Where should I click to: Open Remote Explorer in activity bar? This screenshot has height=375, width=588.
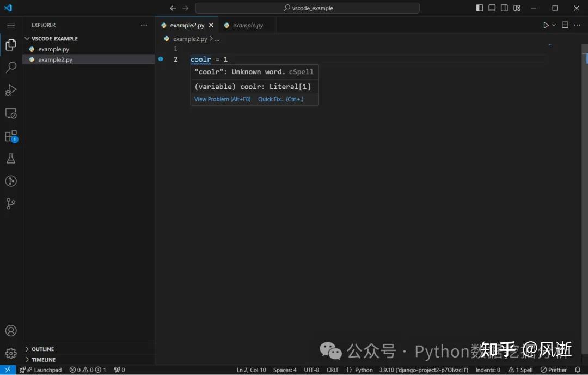click(x=11, y=113)
